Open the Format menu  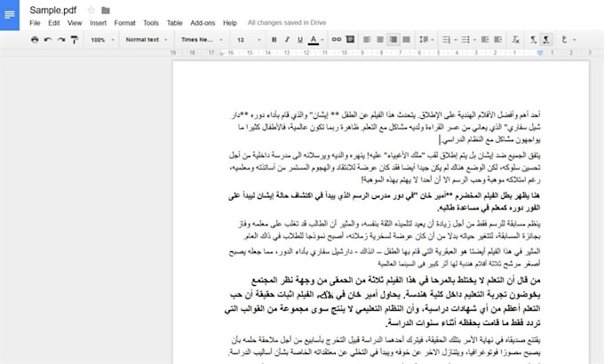125,23
